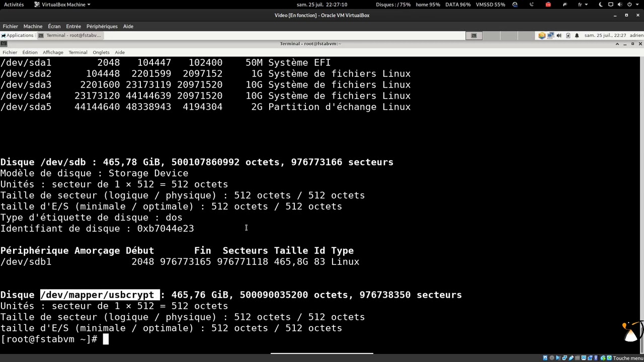Click the VirtualBox network adapters icon

pyautogui.click(x=565, y=358)
